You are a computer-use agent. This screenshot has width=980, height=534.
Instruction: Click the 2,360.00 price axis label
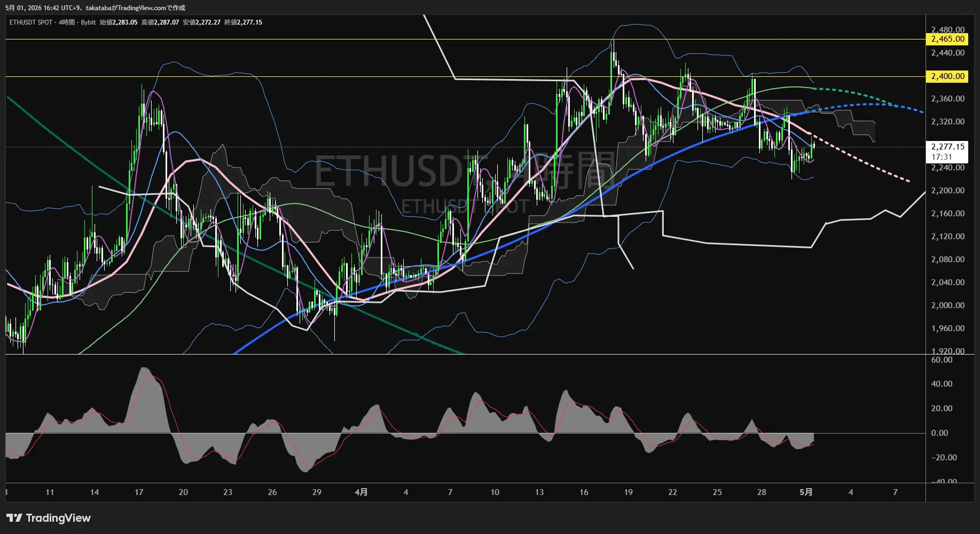(x=947, y=99)
